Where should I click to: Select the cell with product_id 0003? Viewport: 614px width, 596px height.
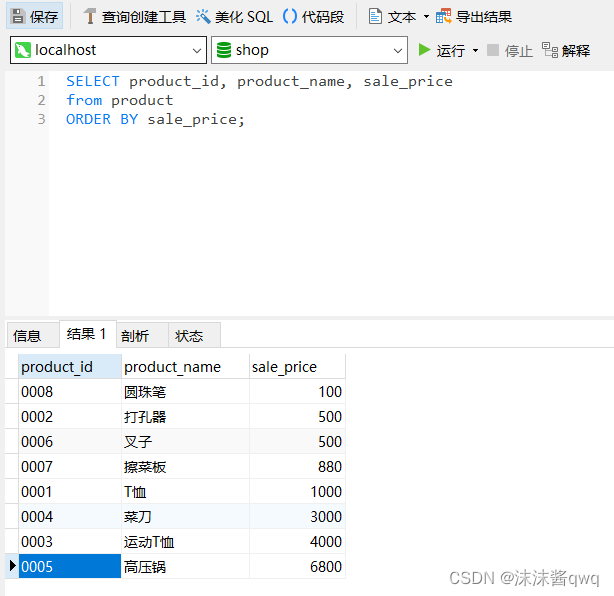point(70,542)
